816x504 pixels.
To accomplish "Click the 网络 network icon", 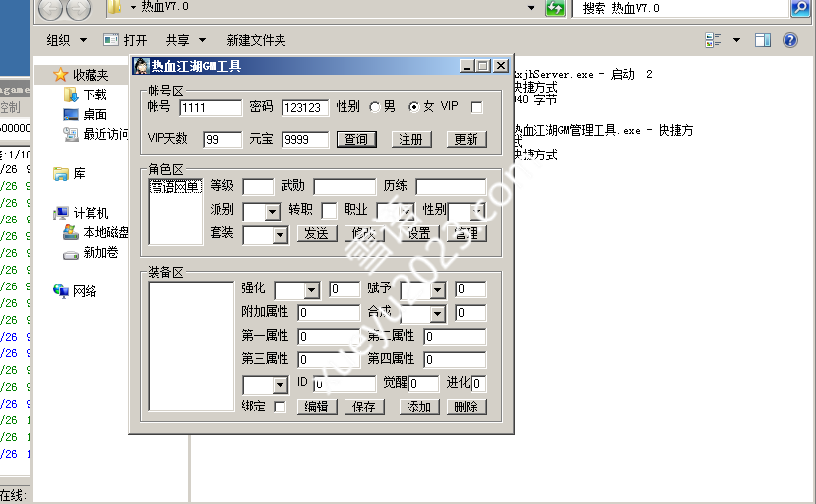I will pyautogui.click(x=61, y=291).
